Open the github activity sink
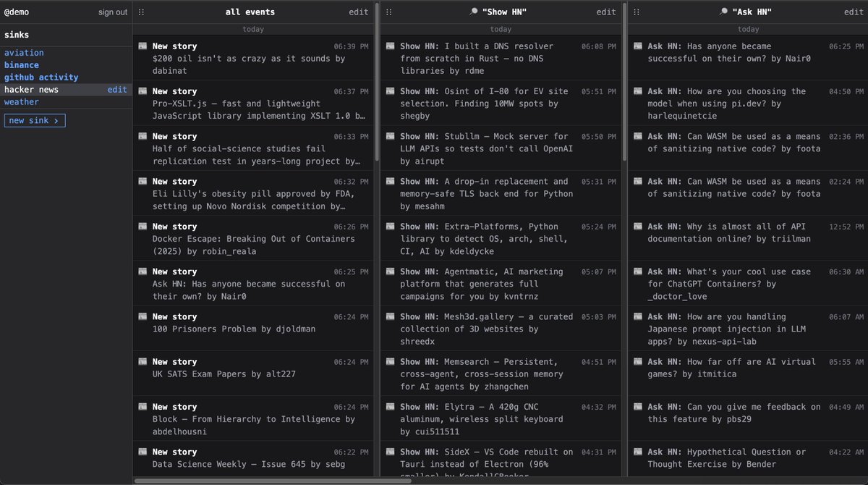 click(x=41, y=77)
